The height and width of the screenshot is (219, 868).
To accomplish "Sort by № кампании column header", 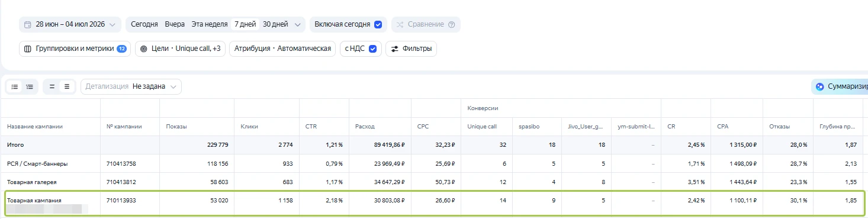I will click(124, 126).
